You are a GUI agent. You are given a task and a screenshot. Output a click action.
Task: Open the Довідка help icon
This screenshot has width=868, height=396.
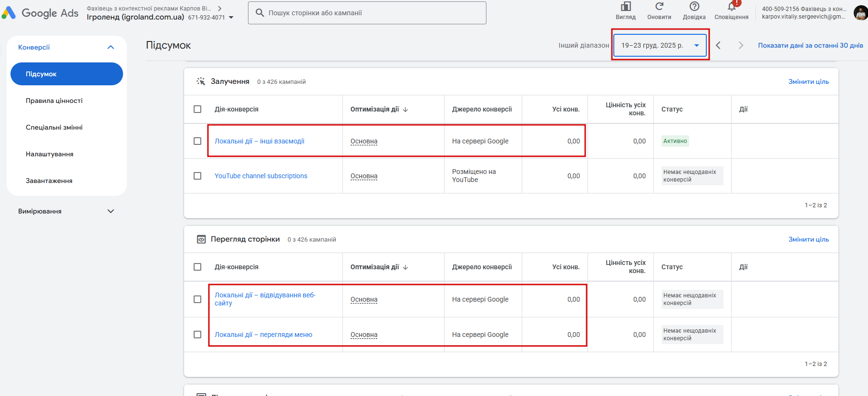click(x=694, y=7)
